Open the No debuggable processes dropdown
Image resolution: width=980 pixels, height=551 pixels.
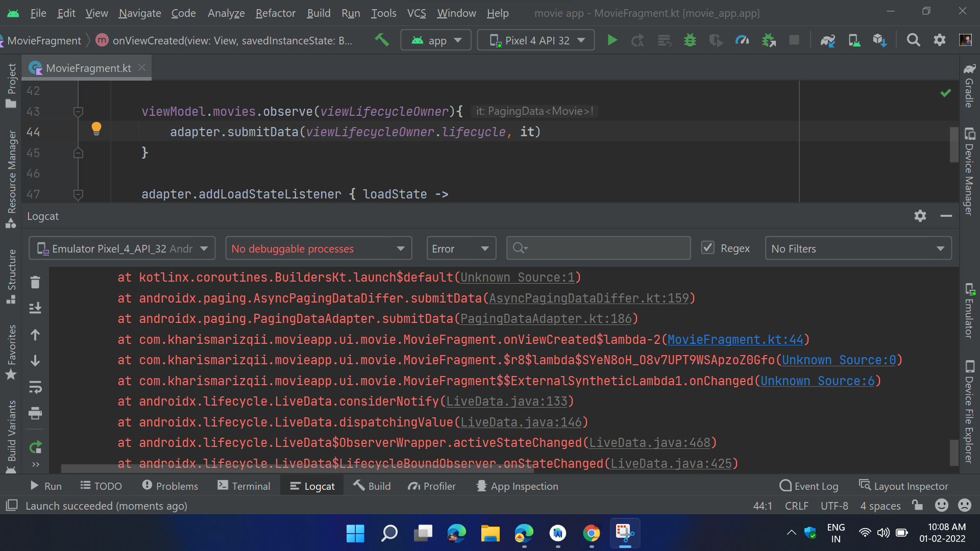click(x=318, y=248)
